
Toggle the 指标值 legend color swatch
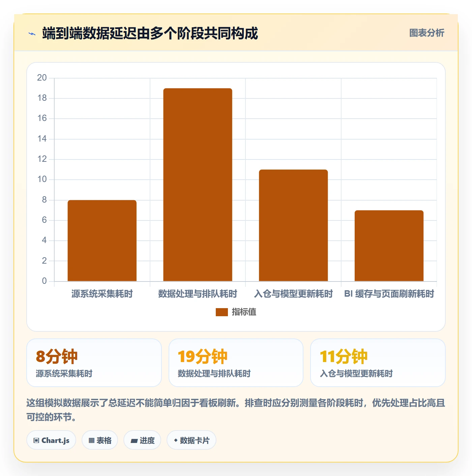222,312
